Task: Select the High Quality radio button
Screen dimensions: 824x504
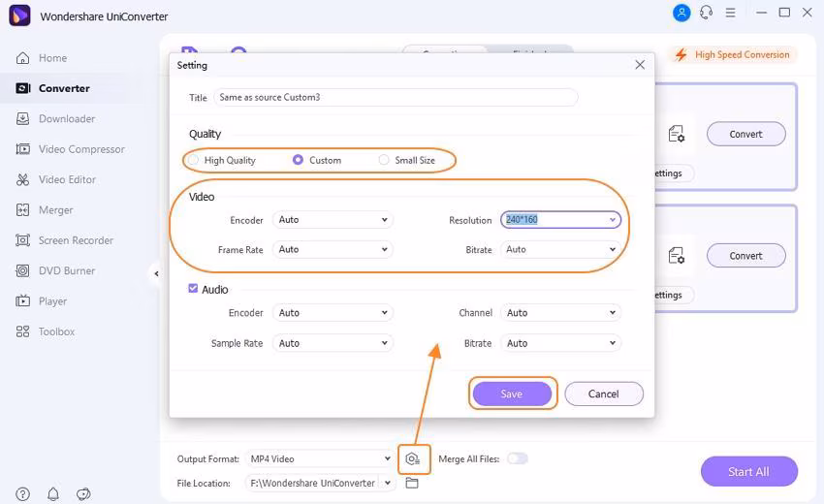Action: point(193,160)
